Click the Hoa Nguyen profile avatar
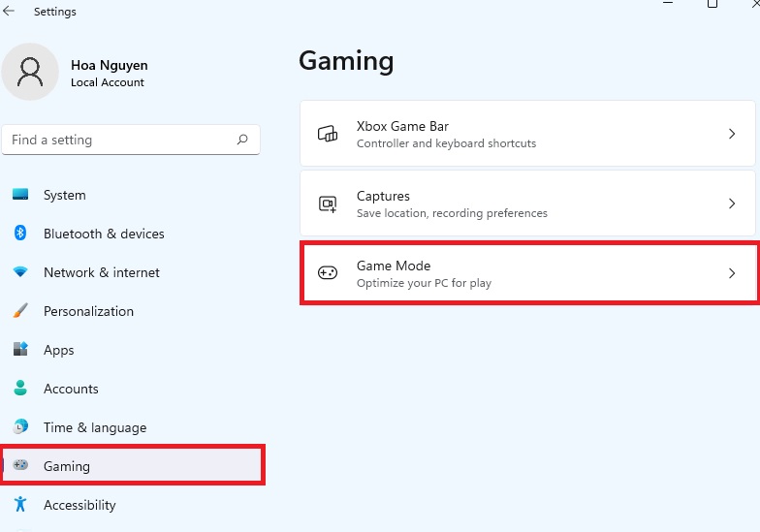The image size is (760, 532). [x=30, y=72]
